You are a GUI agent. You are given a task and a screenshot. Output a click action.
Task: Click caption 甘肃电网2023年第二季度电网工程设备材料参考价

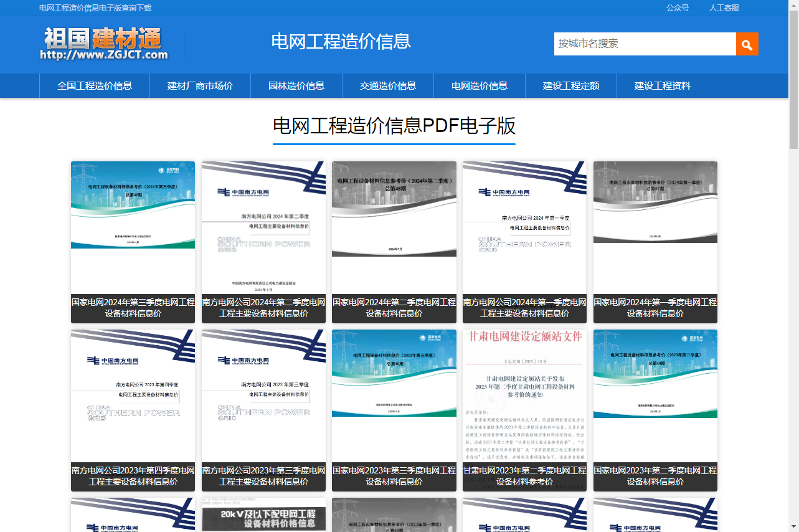coord(524,476)
